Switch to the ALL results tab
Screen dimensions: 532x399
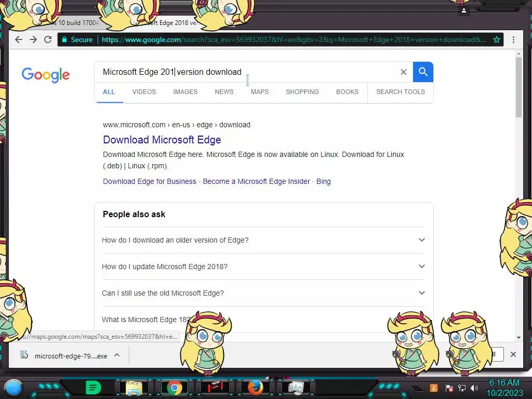tap(109, 92)
